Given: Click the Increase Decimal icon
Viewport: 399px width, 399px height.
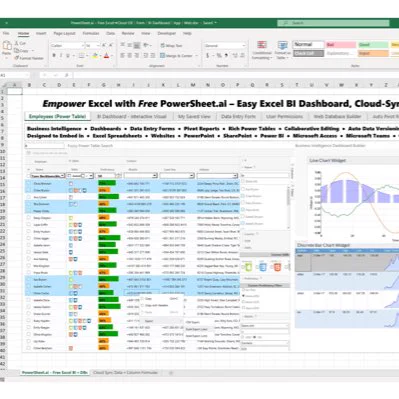Looking at the screenshot, I should [x=234, y=56].
